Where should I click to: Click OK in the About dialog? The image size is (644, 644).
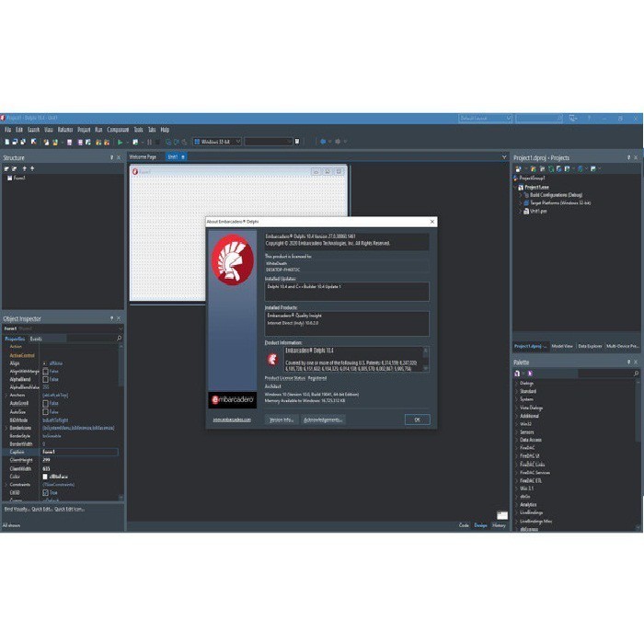418,420
